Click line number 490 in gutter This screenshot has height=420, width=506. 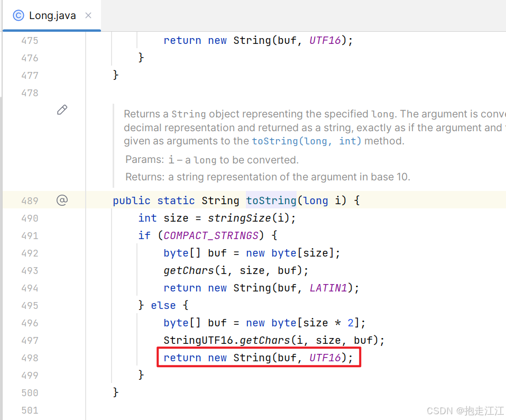click(30, 218)
